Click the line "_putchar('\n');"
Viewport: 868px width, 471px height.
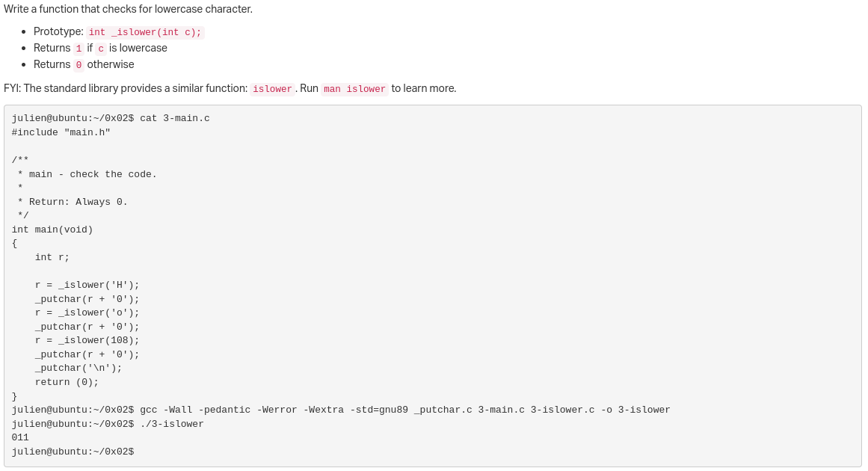click(x=78, y=368)
